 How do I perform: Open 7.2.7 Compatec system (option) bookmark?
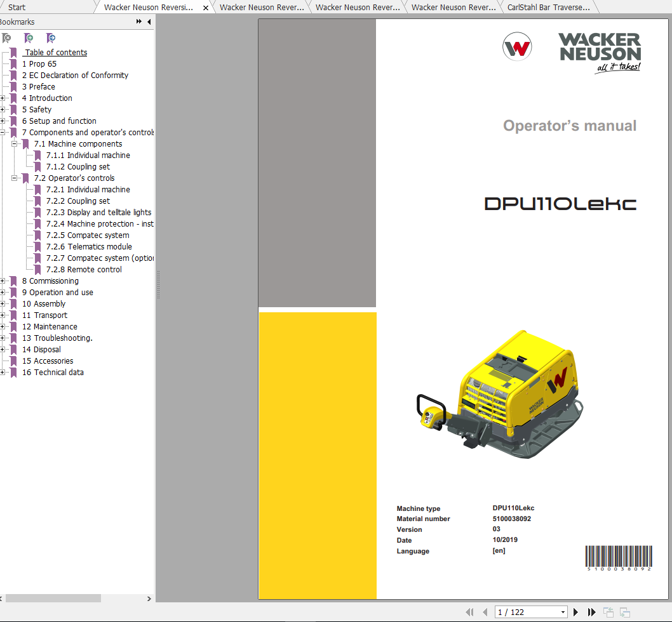100,258
